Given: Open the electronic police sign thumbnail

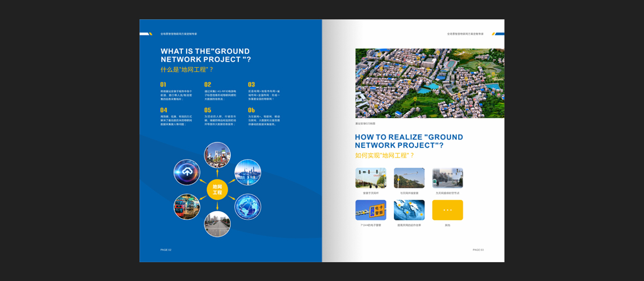Looking at the screenshot, I should (370, 210).
